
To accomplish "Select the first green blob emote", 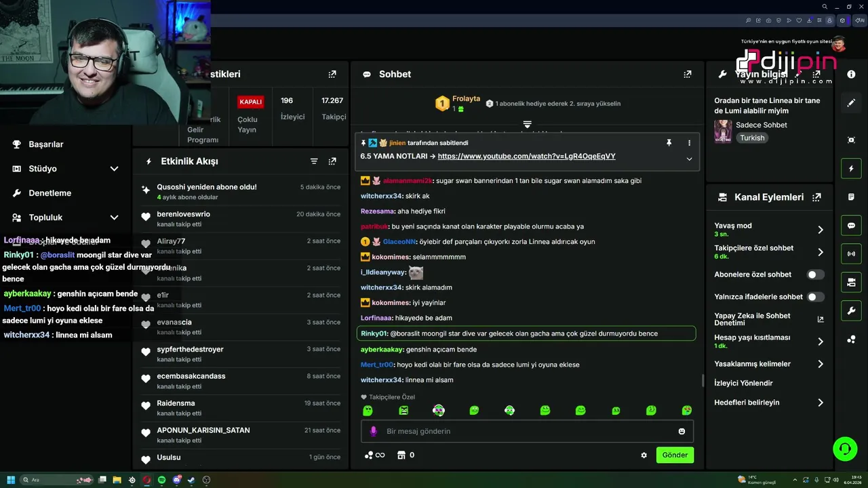I will 368,411.
